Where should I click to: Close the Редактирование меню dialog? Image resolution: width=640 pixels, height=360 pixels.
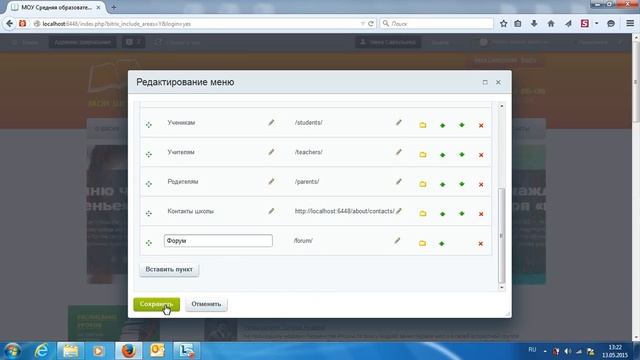498,82
